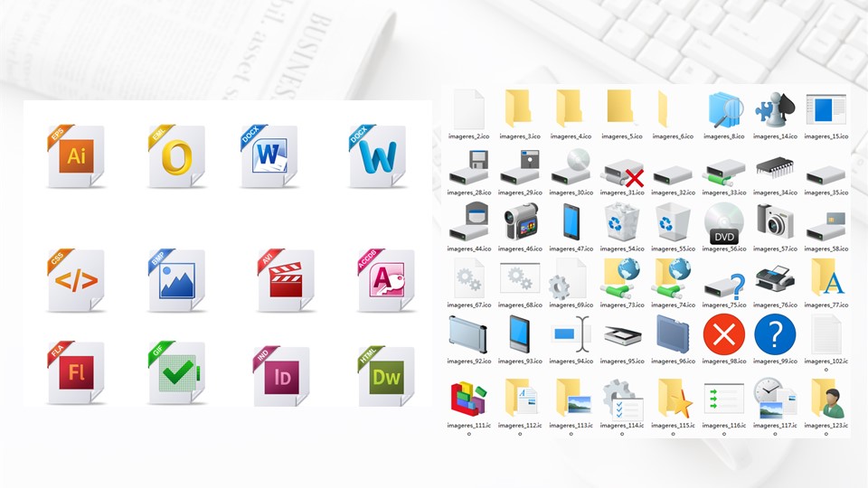
Task: Select the BMP image file icon
Action: [176, 280]
